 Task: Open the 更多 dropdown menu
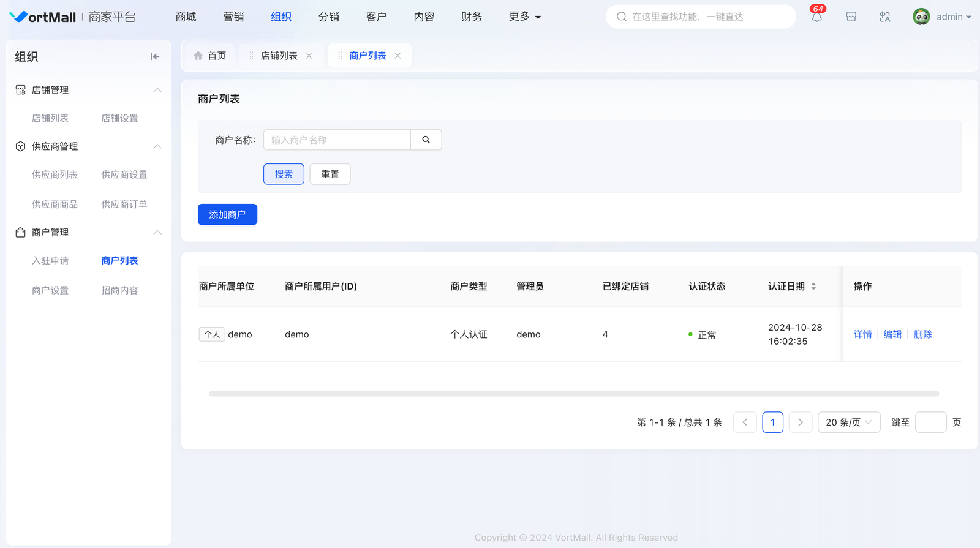click(x=524, y=17)
